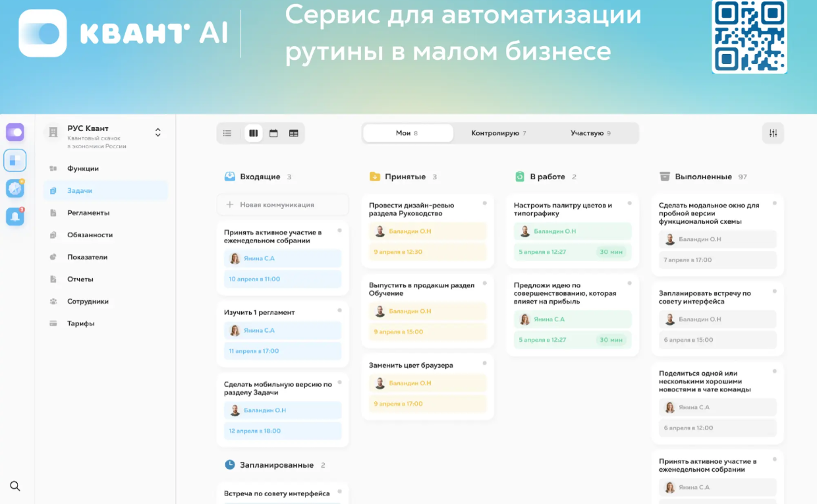Toggle status dot on Сделать мобильную версию card

click(x=340, y=381)
